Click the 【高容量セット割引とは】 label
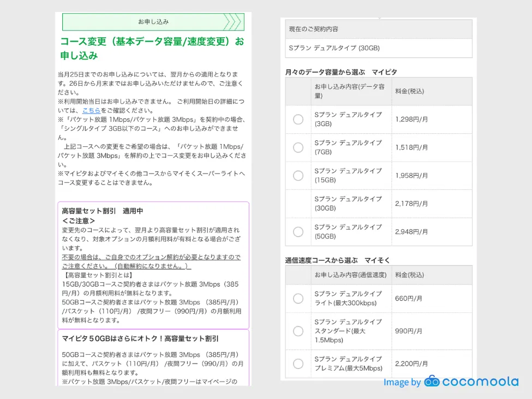 98,275
